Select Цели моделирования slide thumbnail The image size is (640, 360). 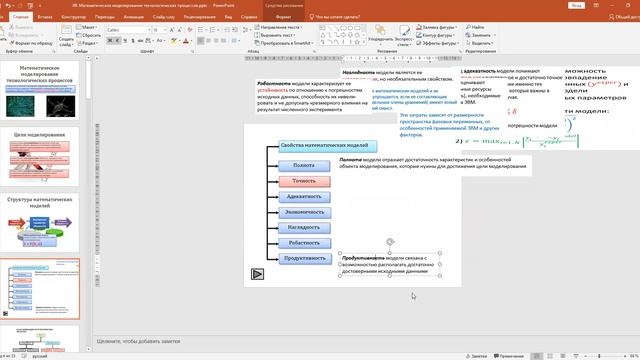tap(40, 156)
